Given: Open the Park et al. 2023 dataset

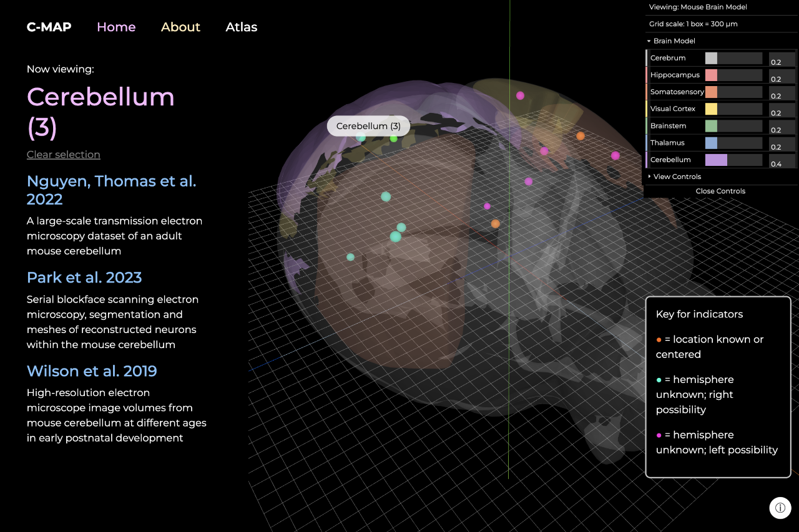Looking at the screenshot, I should [x=84, y=278].
